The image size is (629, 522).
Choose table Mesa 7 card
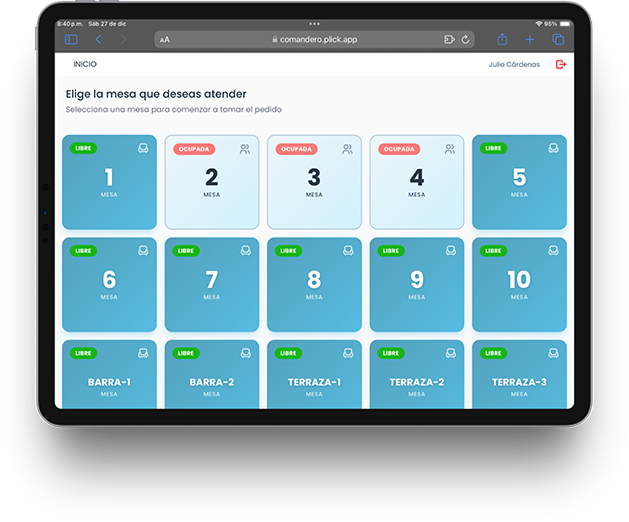[212, 284]
